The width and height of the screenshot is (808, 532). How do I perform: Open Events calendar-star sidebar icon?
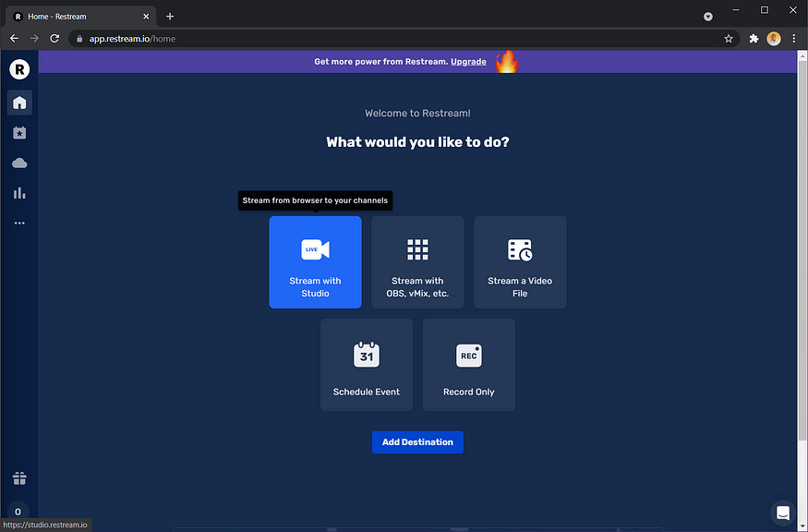pos(19,133)
